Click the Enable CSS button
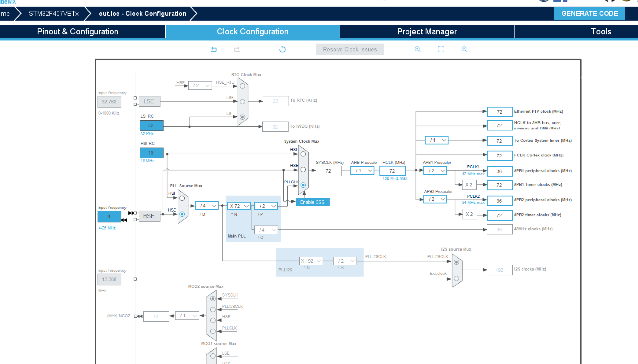The width and height of the screenshot is (638, 364). 313,202
